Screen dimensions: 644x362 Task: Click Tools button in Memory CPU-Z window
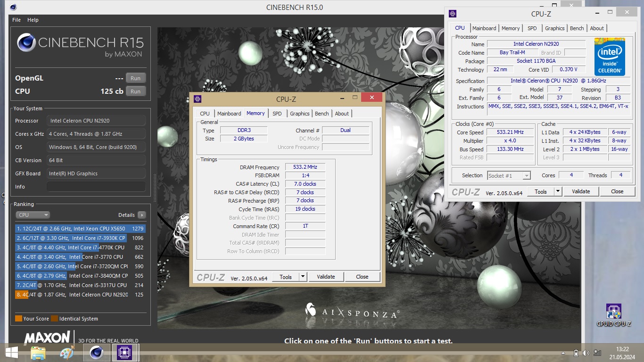[286, 277]
